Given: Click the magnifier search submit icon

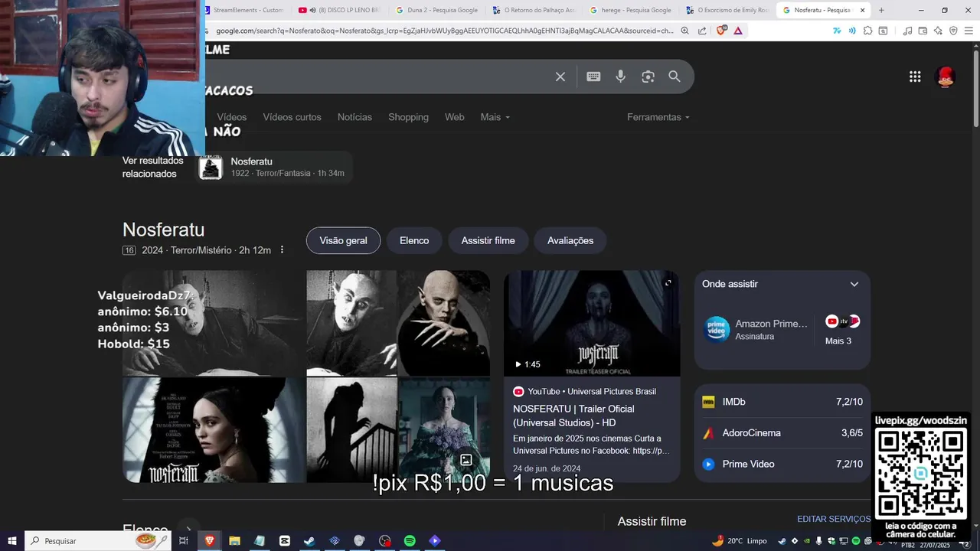Looking at the screenshot, I should click(x=675, y=77).
